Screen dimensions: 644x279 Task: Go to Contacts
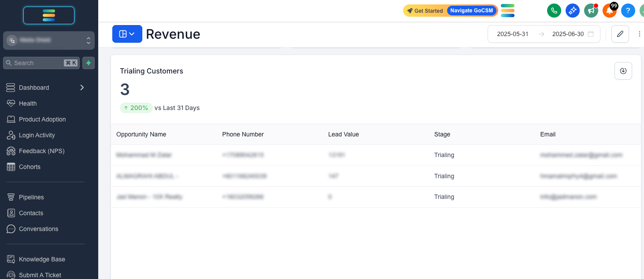31,213
